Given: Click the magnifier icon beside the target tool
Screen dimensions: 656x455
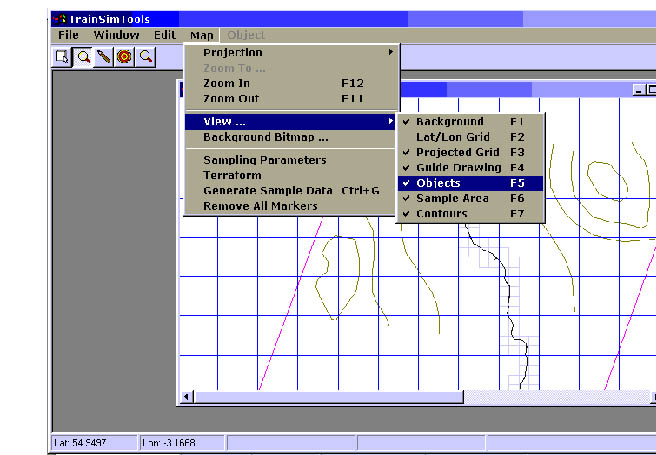Looking at the screenshot, I should pos(146,57).
